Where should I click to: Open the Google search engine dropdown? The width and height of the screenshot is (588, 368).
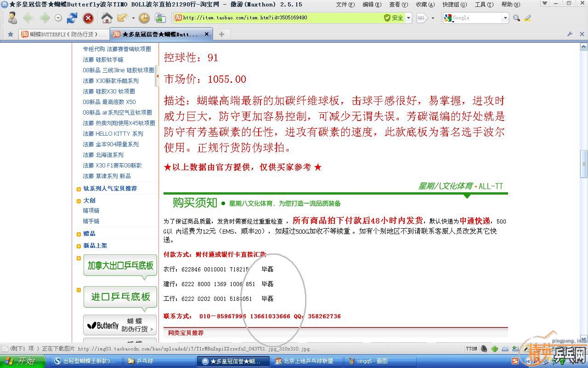click(506, 18)
